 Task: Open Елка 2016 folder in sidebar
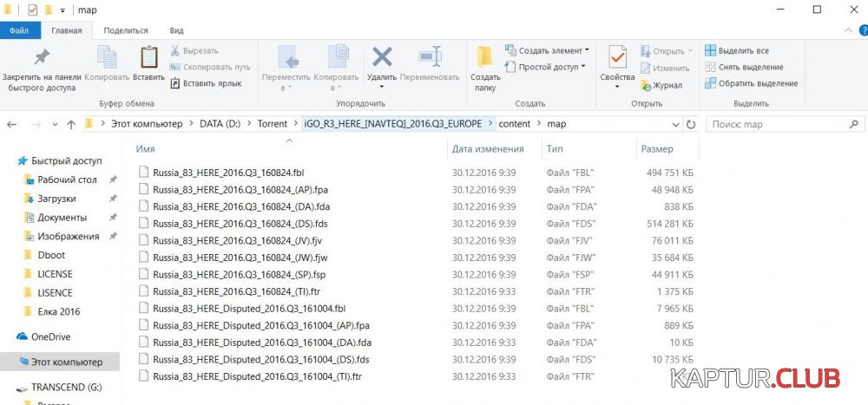(59, 311)
